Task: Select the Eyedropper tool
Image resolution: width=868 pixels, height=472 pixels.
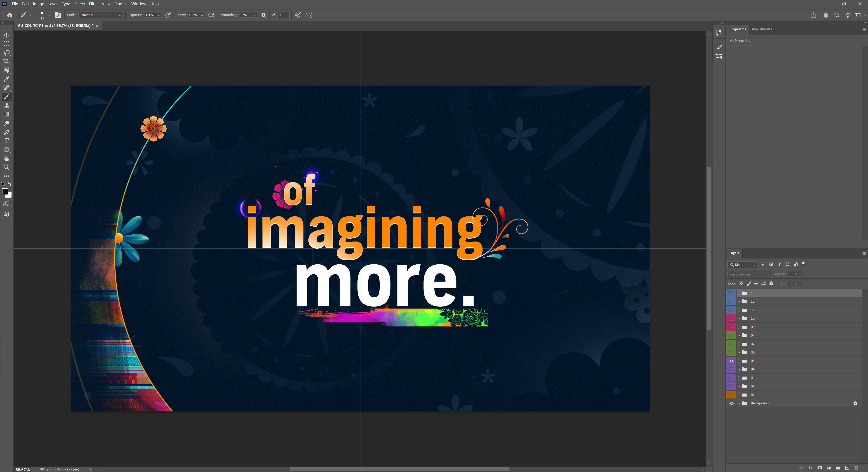Action: click(x=6, y=79)
